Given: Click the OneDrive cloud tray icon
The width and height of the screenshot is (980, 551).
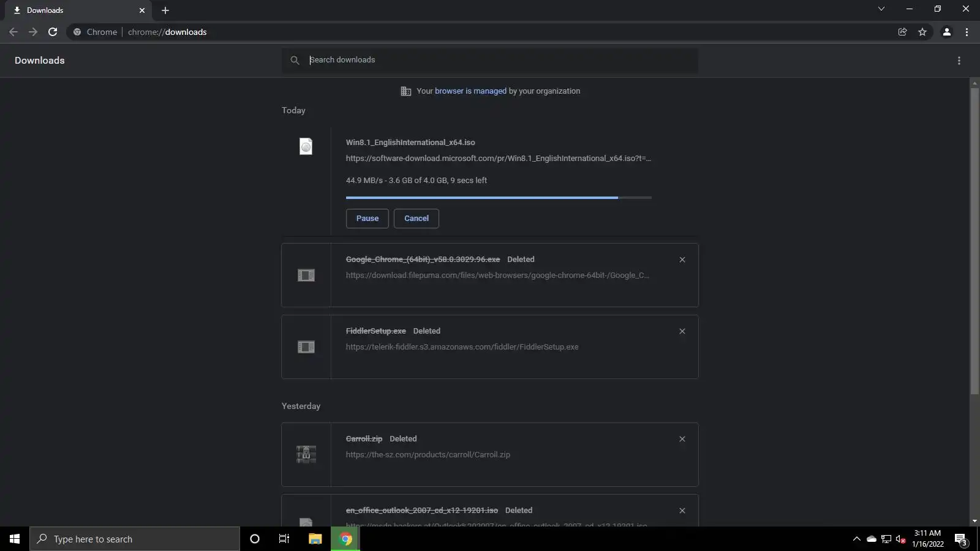Looking at the screenshot, I should [x=872, y=539].
